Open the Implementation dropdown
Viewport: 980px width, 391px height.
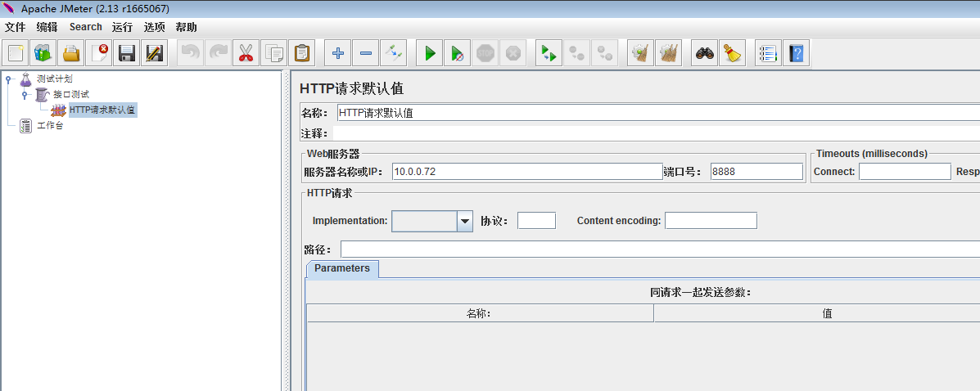pos(465,221)
